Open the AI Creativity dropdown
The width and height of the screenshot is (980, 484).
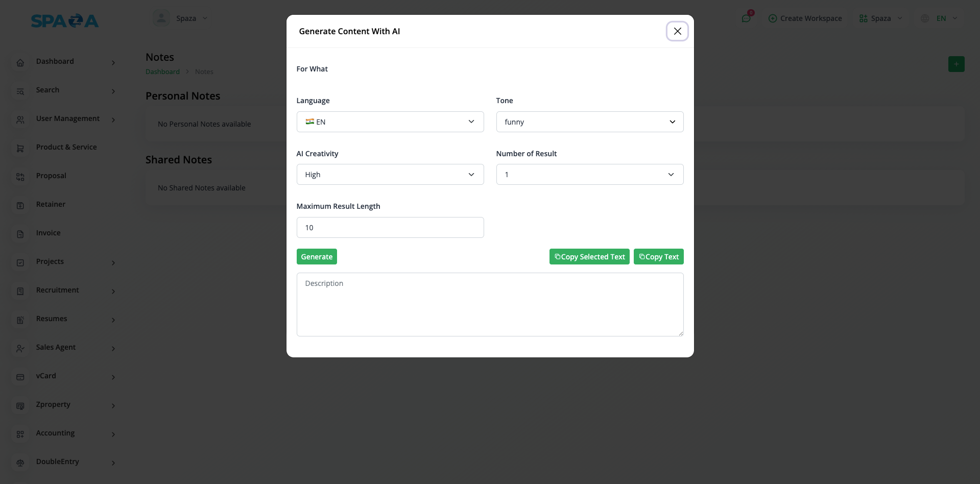click(390, 175)
